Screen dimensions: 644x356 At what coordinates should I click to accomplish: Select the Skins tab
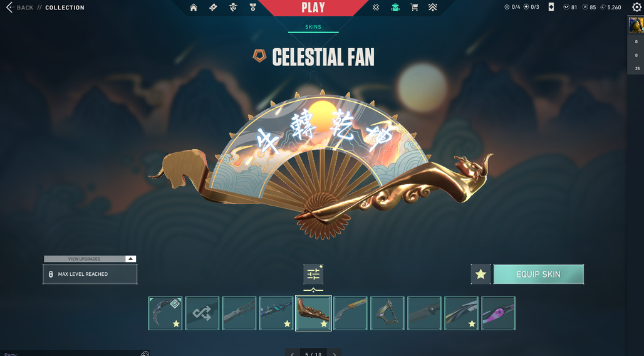pyautogui.click(x=313, y=27)
